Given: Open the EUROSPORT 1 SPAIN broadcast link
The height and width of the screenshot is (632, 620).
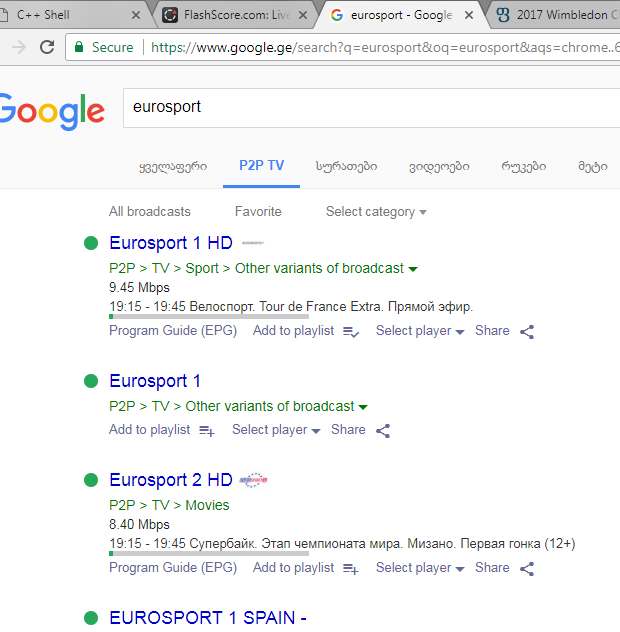Looking at the screenshot, I should pyautogui.click(x=208, y=618).
